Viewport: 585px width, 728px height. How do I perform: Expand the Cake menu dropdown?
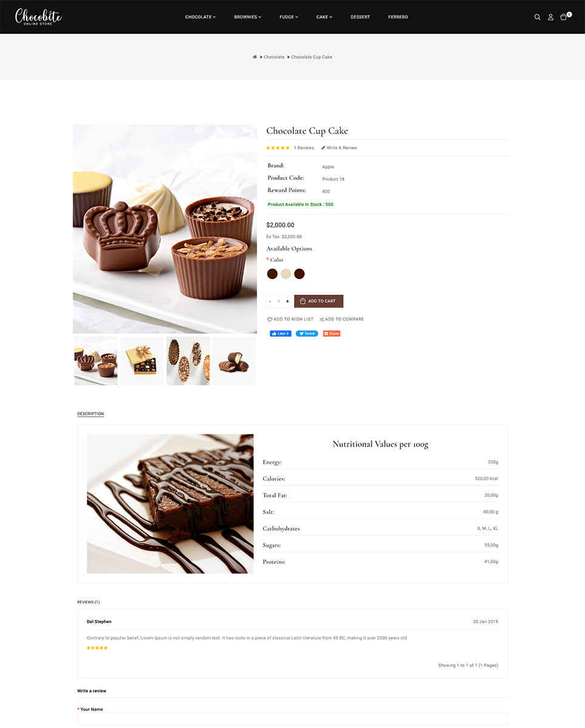[x=324, y=17]
